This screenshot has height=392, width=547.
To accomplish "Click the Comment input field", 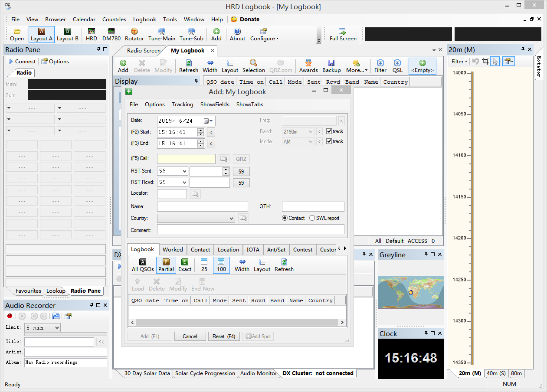I will 251,230.
